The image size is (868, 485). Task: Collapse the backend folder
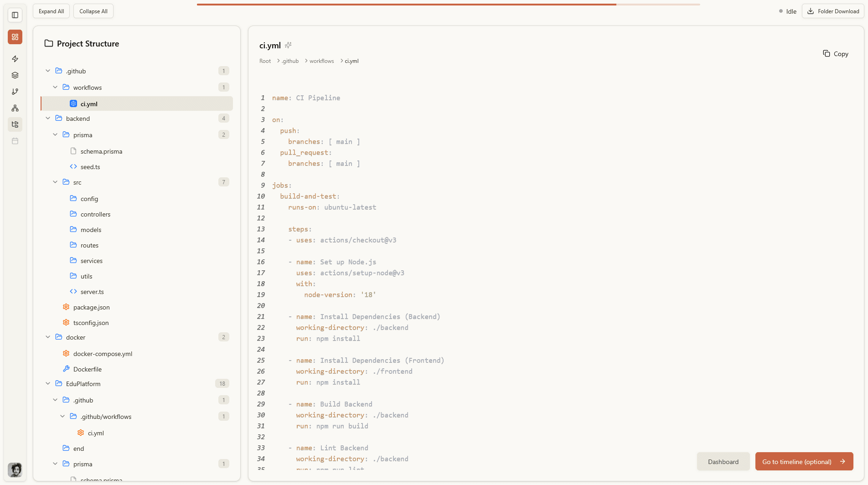(48, 119)
